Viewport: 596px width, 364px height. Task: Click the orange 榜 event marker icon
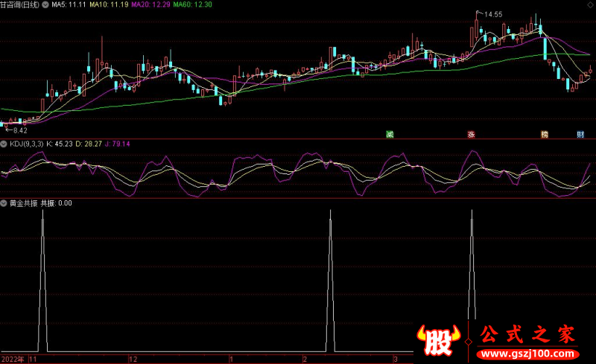(545, 135)
